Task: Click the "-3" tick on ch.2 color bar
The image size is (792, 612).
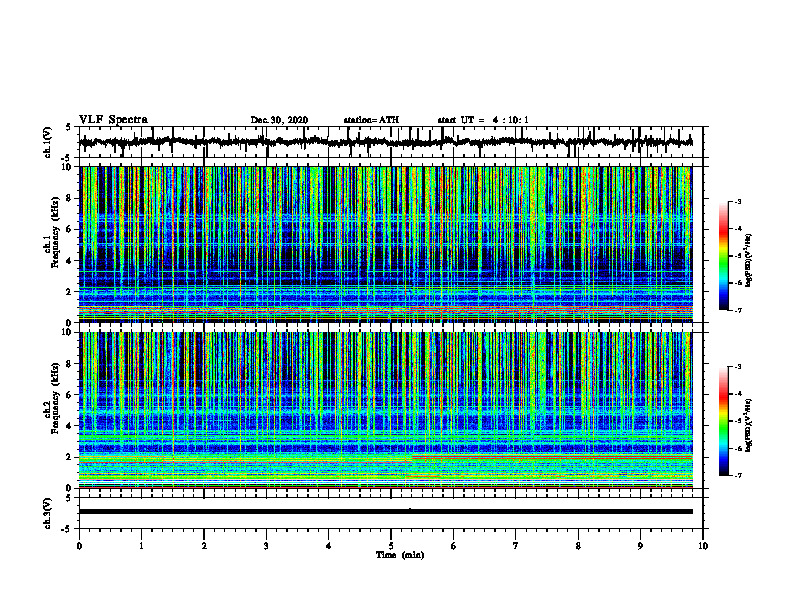Action: 737,367
